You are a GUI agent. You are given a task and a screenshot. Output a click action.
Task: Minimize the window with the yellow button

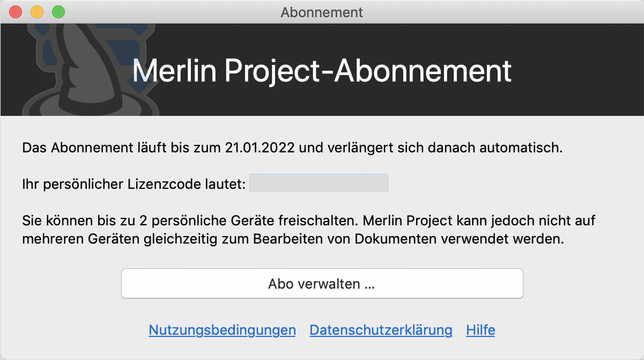37,12
